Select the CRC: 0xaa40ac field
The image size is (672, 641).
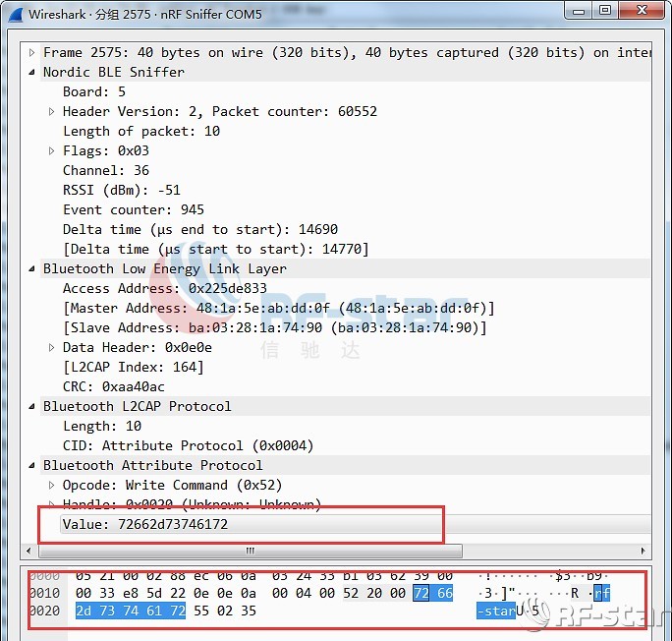tap(114, 386)
